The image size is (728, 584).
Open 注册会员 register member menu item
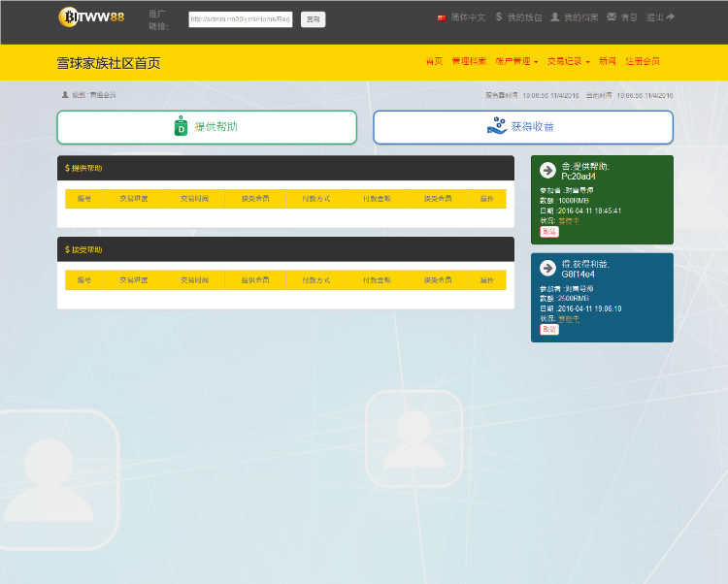pos(643,61)
